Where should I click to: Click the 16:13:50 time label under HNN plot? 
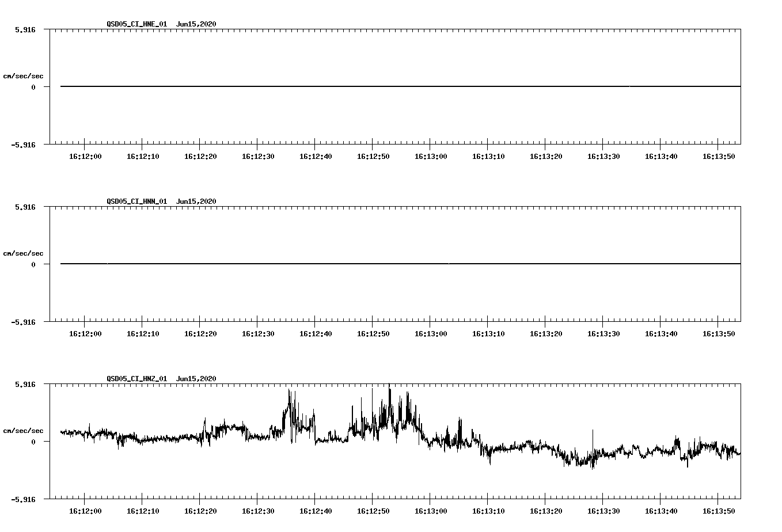(x=719, y=334)
